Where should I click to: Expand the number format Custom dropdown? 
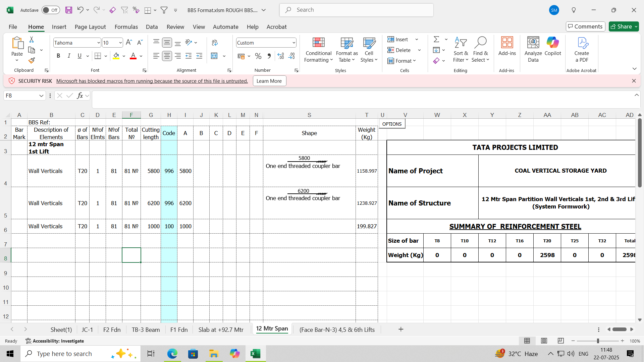coord(293,43)
